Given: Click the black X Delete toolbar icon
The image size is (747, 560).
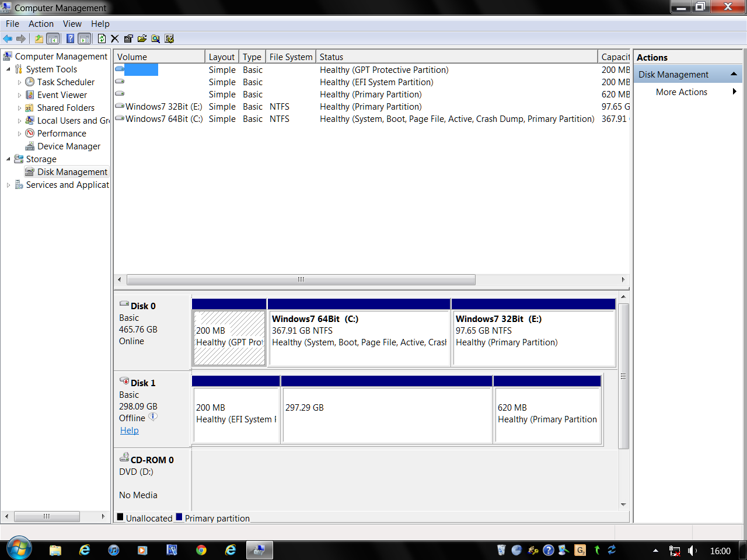Looking at the screenshot, I should (115, 39).
